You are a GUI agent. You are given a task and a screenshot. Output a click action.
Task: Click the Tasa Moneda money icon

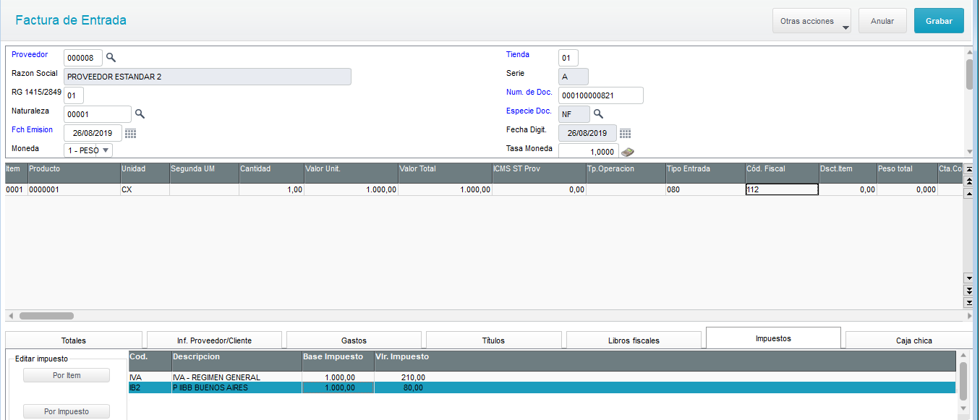click(x=628, y=152)
